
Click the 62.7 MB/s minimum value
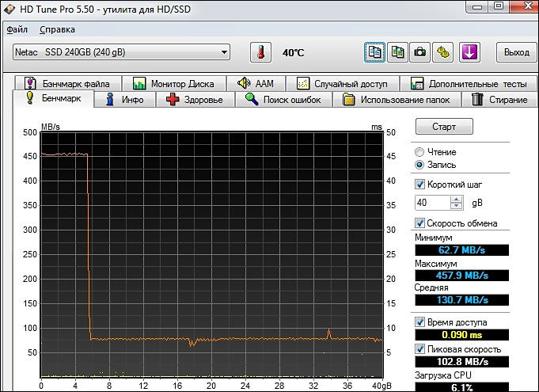point(461,250)
